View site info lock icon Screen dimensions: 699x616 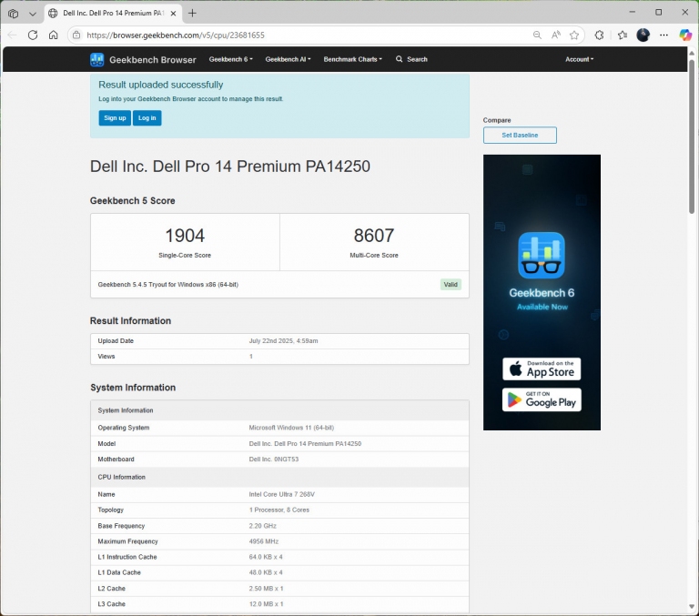76,35
